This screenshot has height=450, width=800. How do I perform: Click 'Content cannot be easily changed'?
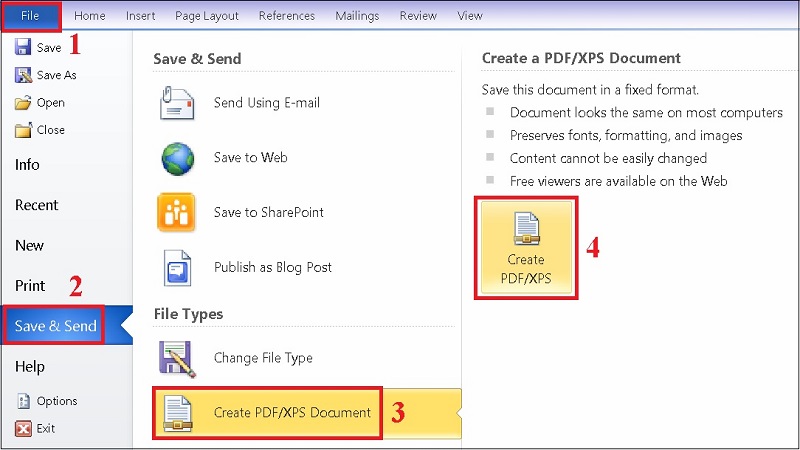coord(608,158)
